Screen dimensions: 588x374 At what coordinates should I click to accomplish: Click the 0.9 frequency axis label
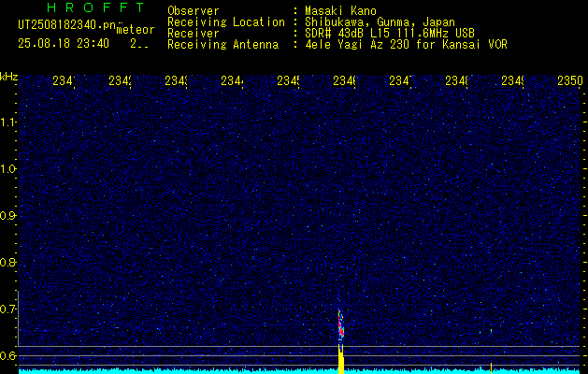[8, 215]
